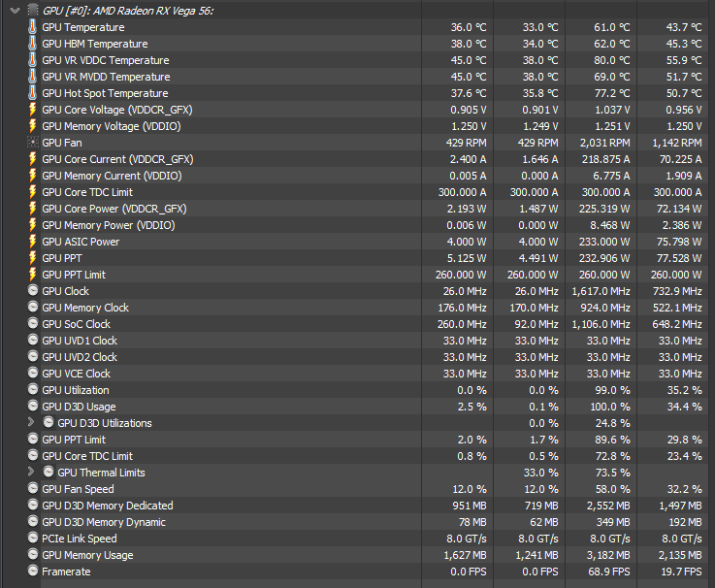Screen dimensions: 715x588
Task: Select the GPU Fan row label
Action: point(62,143)
